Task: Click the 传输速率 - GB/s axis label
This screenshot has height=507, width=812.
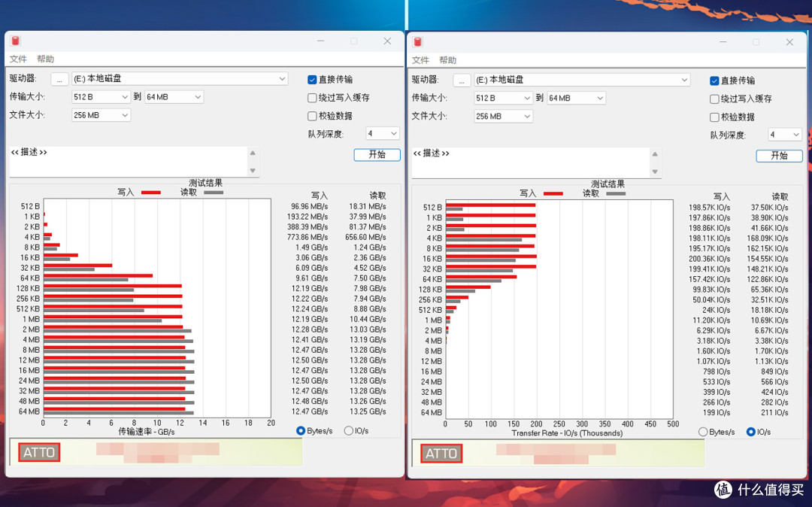Action: coord(147,431)
